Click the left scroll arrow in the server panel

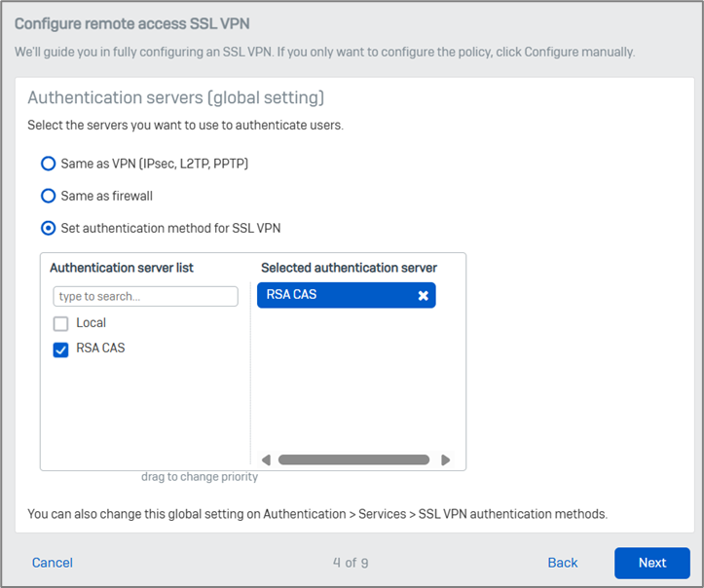coord(266,460)
